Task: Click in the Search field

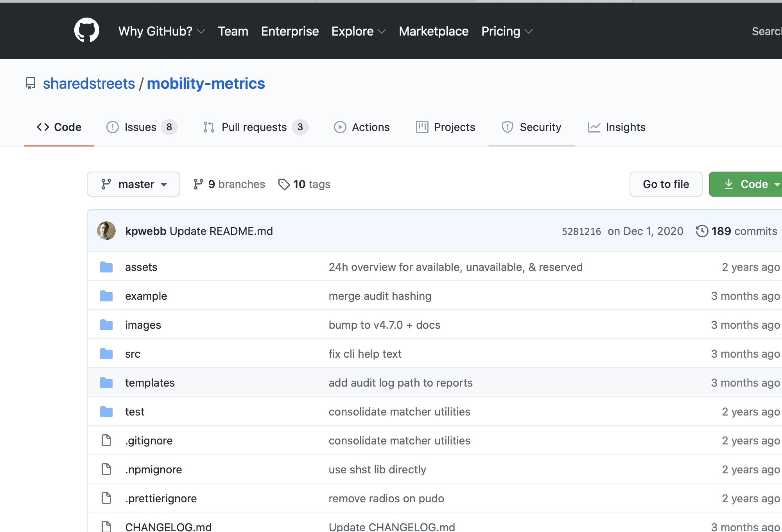Action: tap(766, 31)
